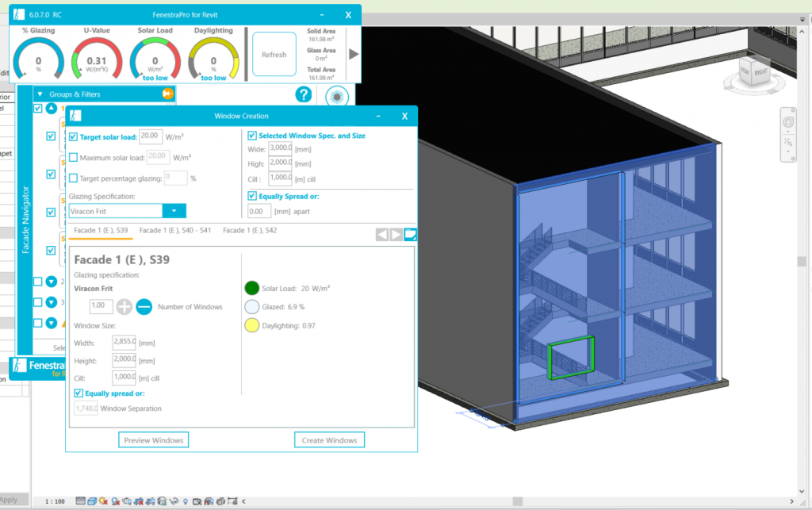Click the Temporary View Properties icon
812x510 pixels.
pos(197,501)
